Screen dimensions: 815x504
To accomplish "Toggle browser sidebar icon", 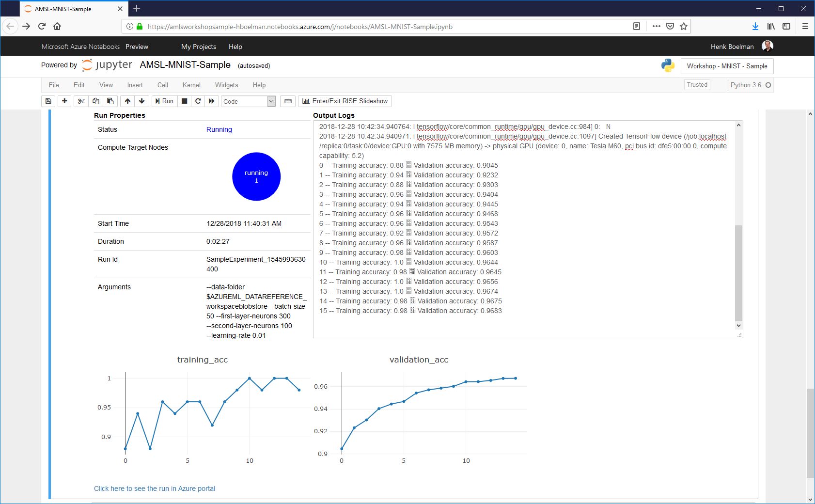I will click(x=786, y=26).
